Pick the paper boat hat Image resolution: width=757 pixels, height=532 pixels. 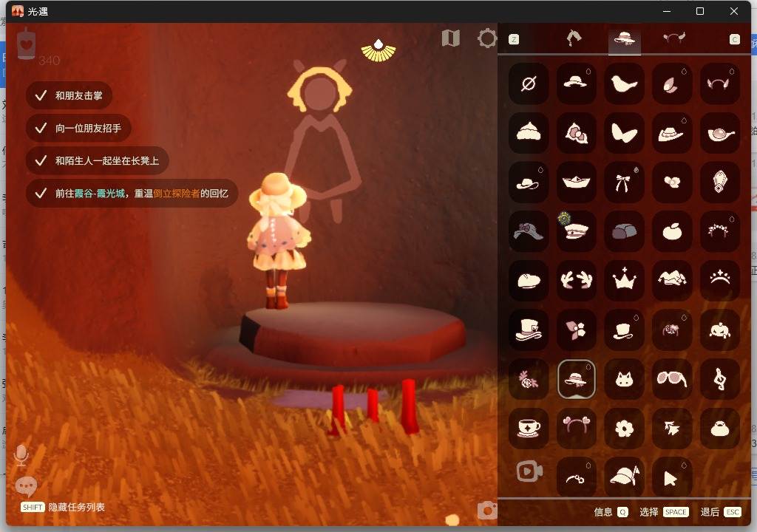pyautogui.click(x=577, y=182)
